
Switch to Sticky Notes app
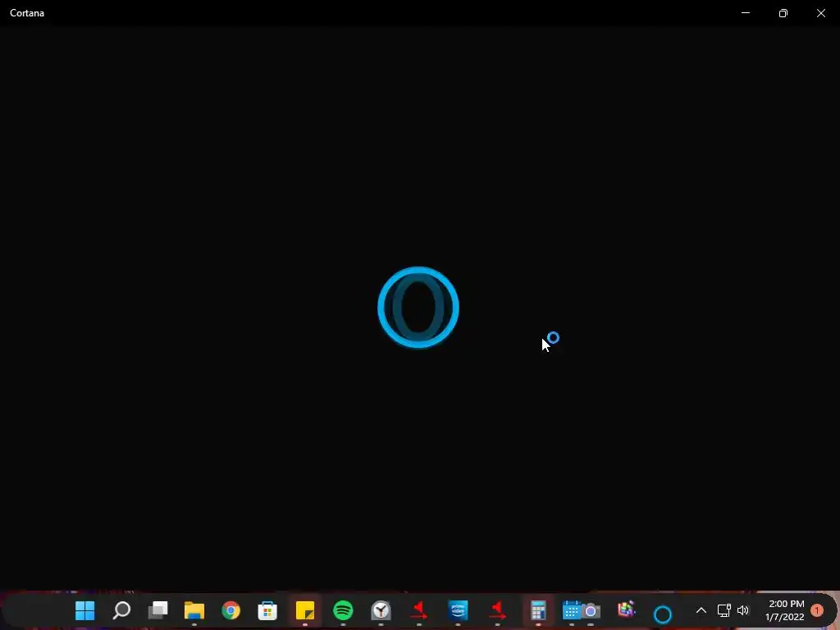coord(305,610)
